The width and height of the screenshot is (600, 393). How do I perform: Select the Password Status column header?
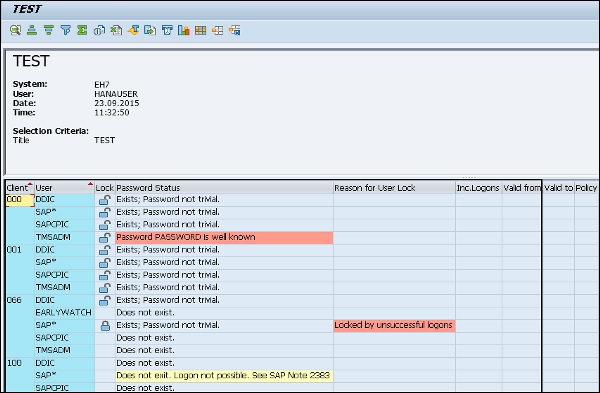coord(224,188)
